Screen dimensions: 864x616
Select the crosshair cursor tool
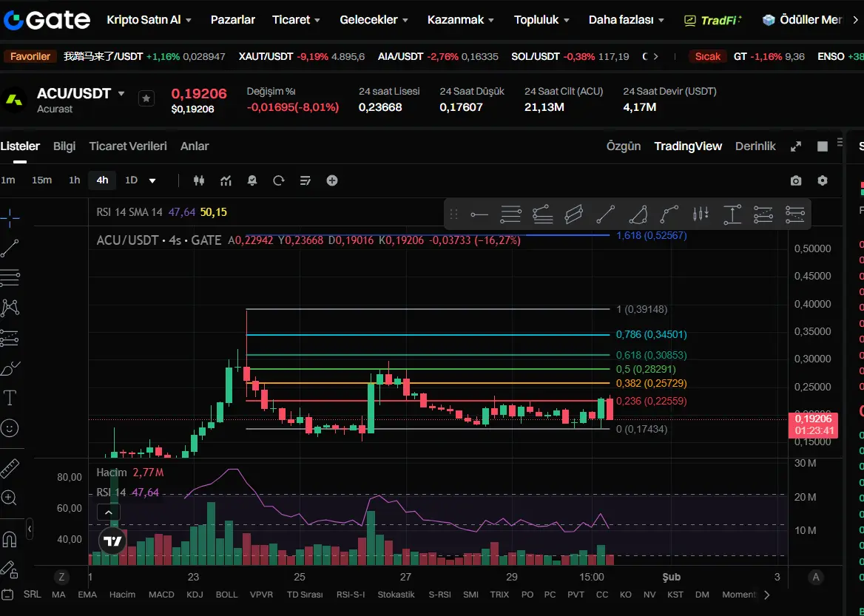click(x=10, y=219)
